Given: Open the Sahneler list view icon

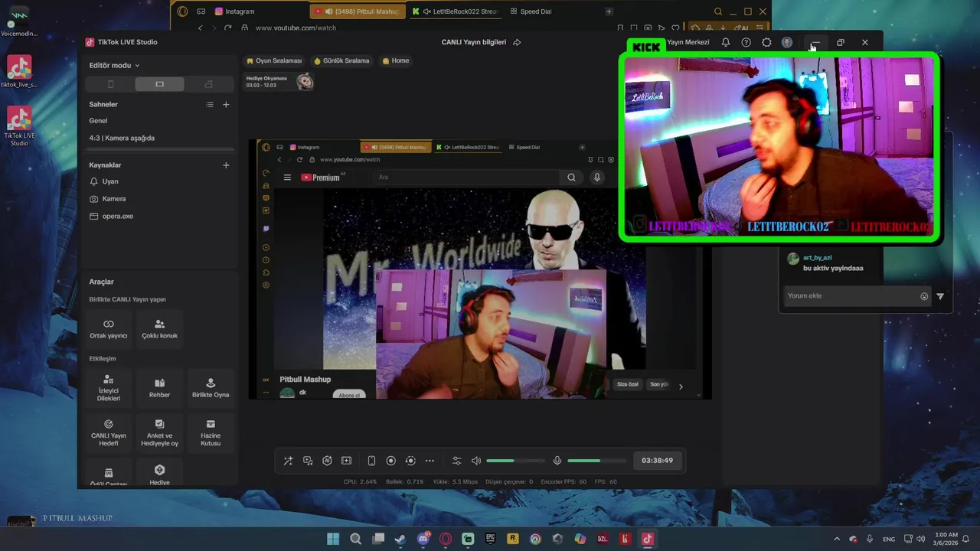Looking at the screenshot, I should click(210, 105).
